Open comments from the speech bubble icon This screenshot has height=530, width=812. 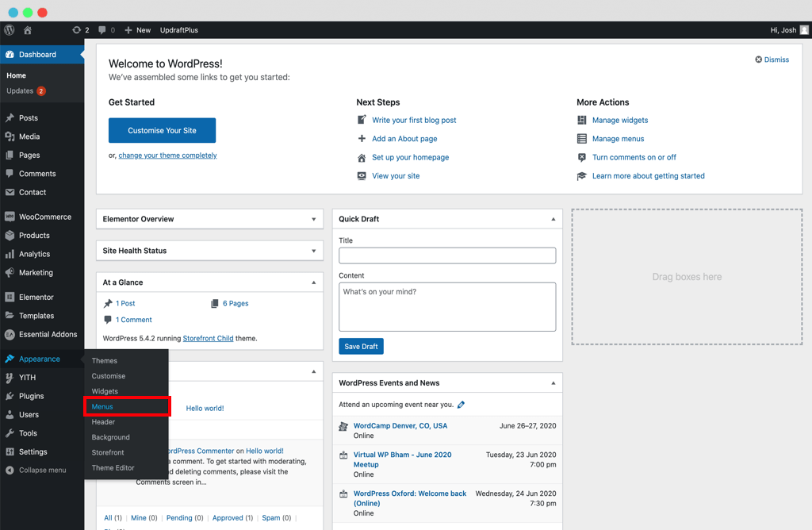tap(100, 29)
